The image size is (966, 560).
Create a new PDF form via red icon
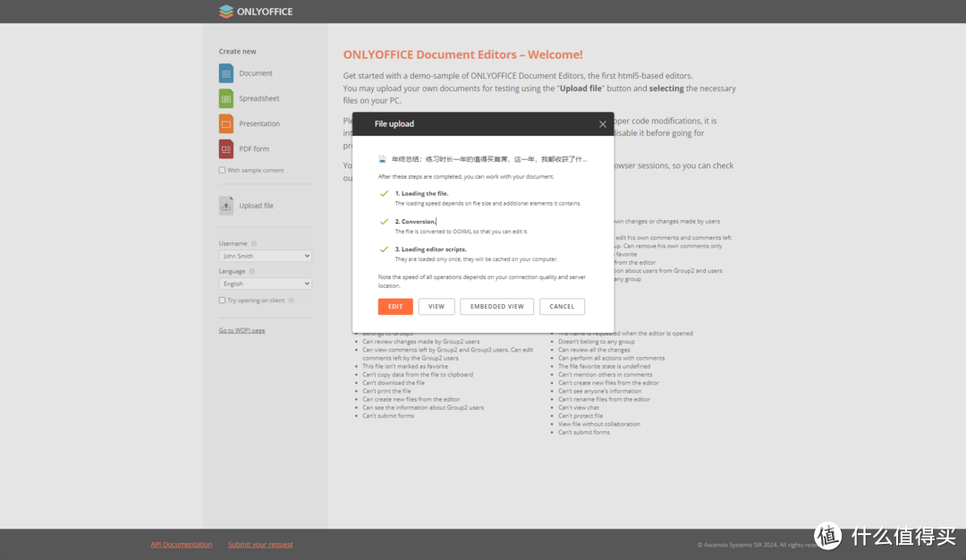click(226, 149)
